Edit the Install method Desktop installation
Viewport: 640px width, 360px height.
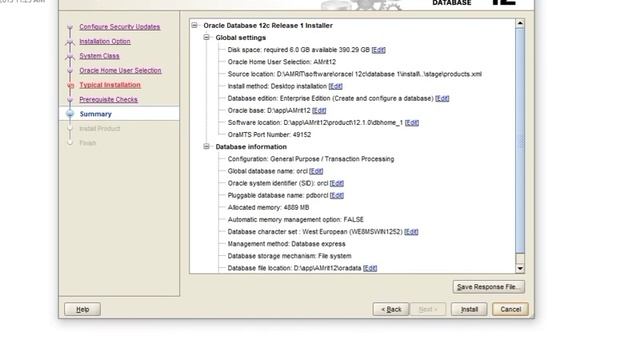point(336,86)
